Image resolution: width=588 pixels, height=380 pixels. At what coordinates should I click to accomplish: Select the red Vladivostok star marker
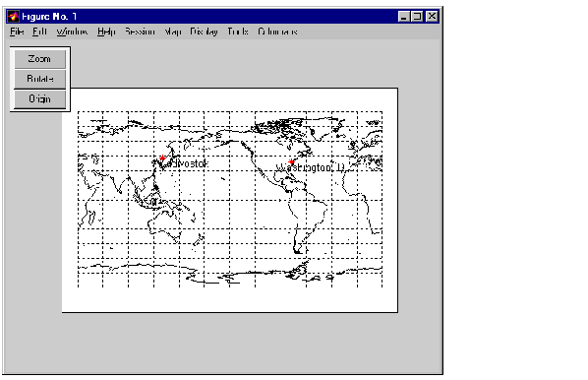tap(162, 158)
